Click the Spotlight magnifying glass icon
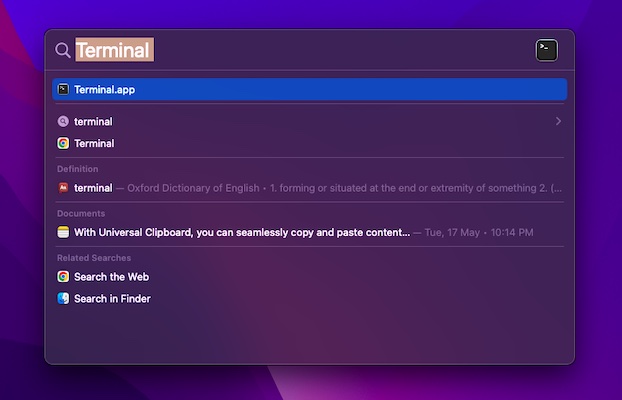622x400 pixels. tap(63, 50)
